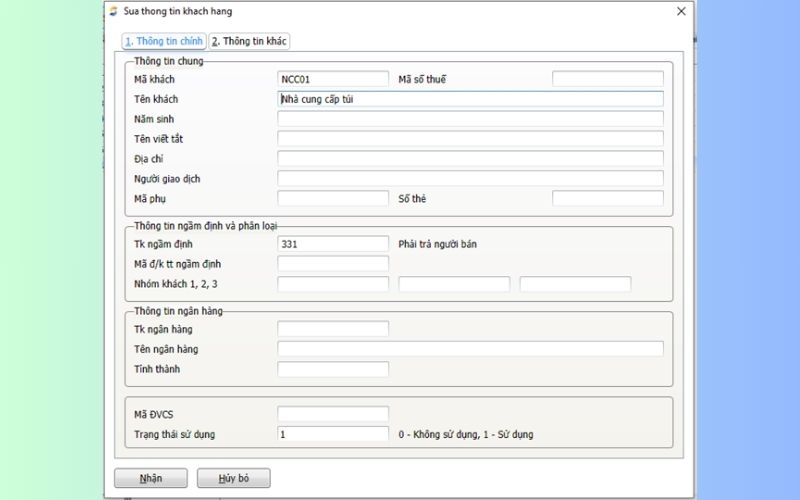Focus the Mã đ/k tt ngầm định field
The image size is (800, 500).
pos(333,264)
